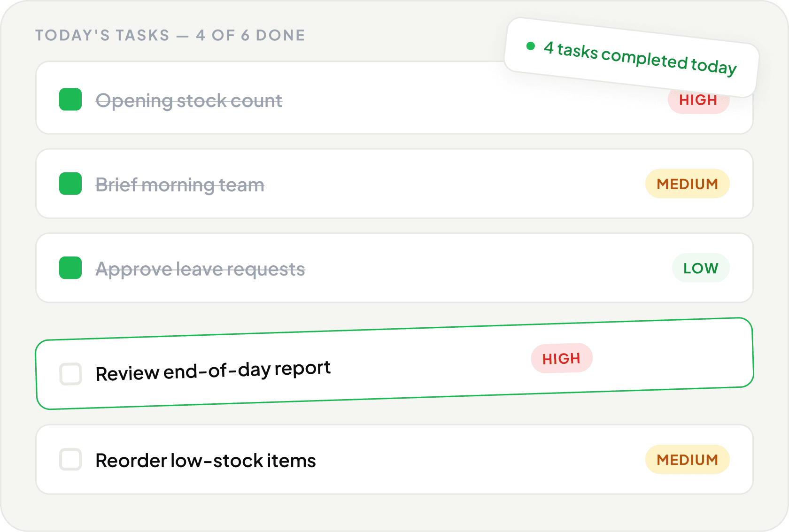Open the Brief morning team task title

point(180,185)
